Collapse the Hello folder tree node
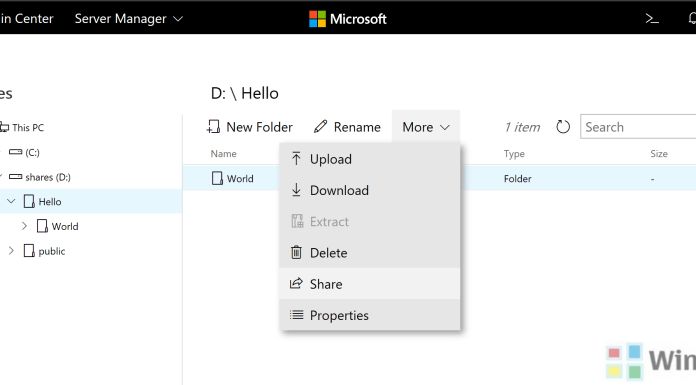 pos(12,201)
